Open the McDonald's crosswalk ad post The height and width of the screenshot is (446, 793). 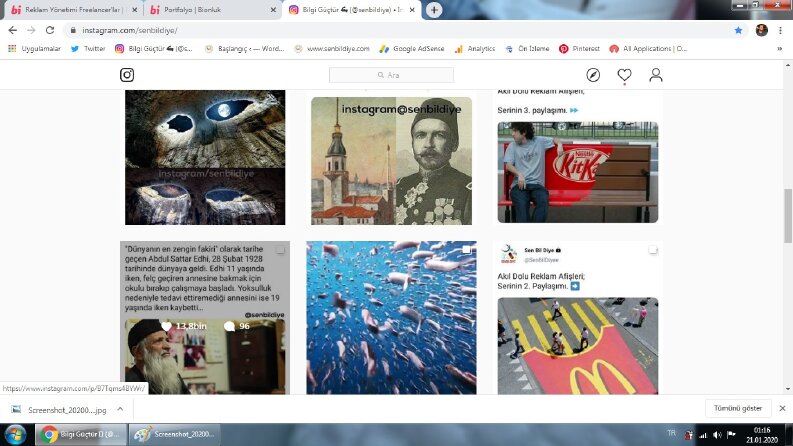(x=578, y=318)
